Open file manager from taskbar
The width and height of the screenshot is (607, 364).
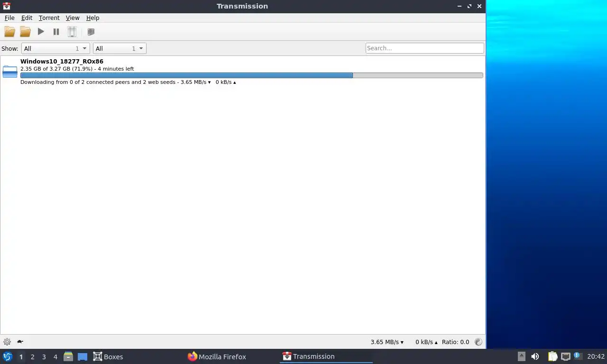(x=68, y=356)
